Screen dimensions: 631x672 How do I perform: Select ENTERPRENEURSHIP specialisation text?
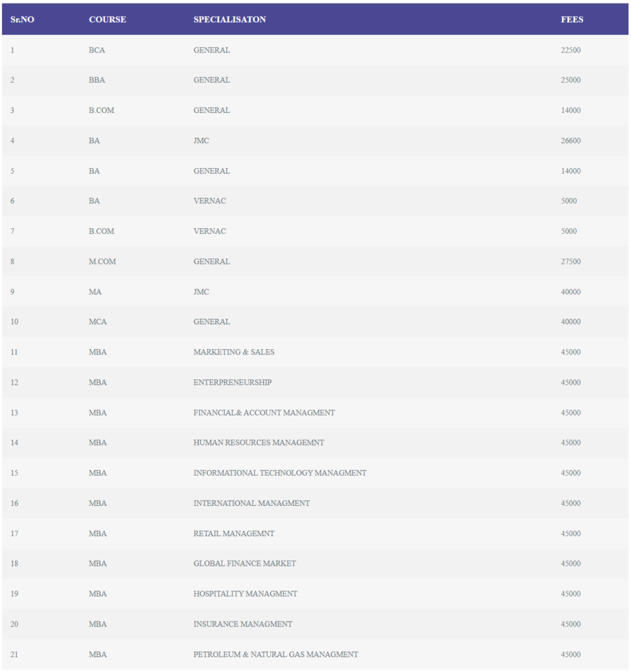(x=232, y=383)
